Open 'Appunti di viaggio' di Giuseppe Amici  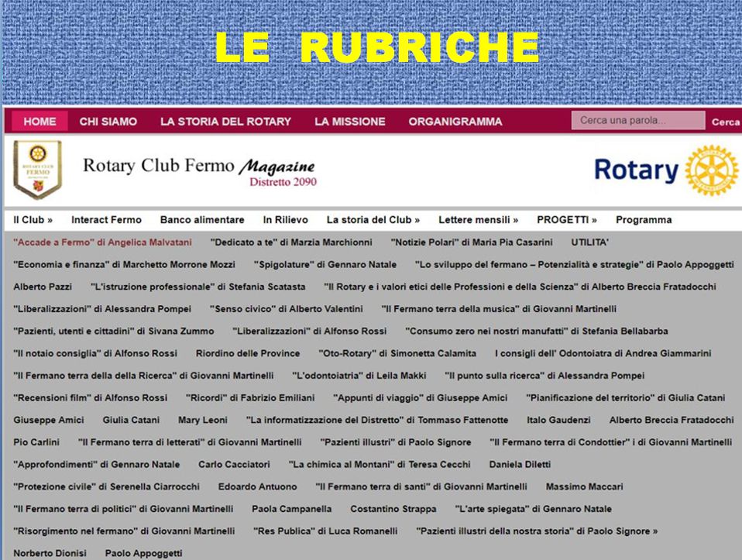421,398
